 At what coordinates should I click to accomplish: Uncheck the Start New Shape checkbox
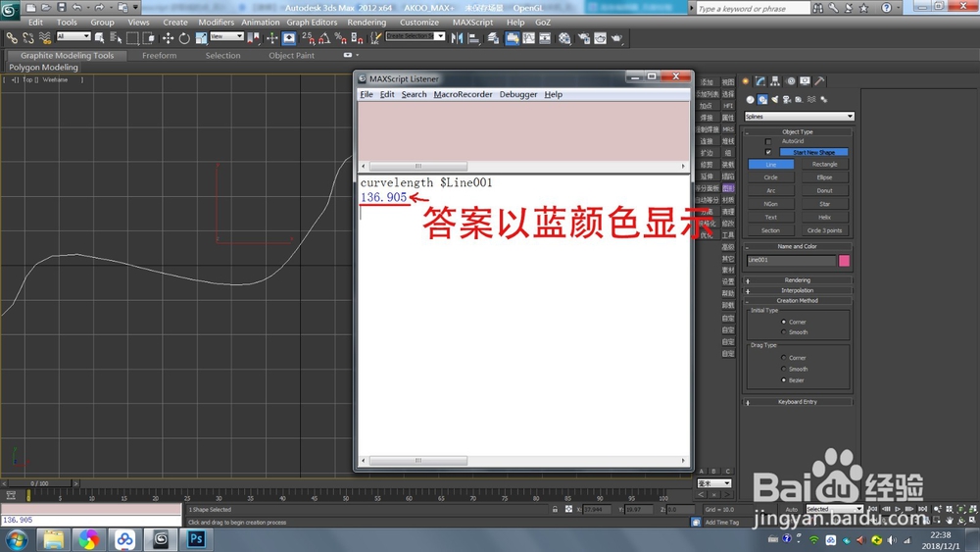[768, 152]
